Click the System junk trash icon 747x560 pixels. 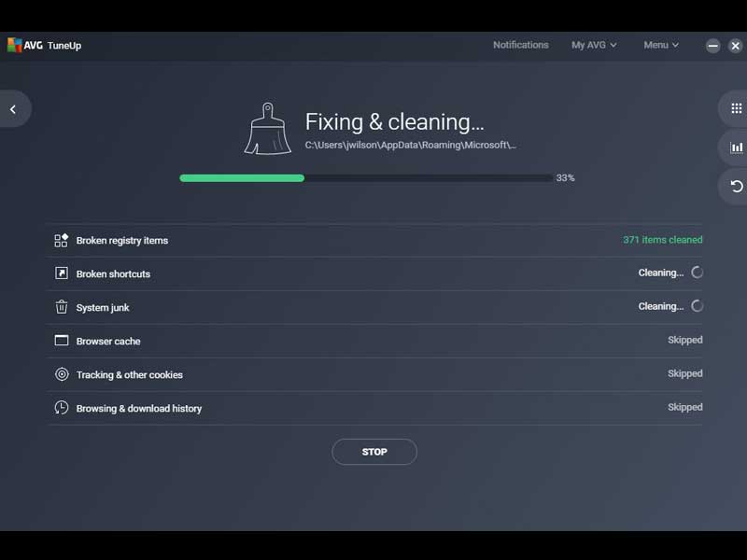point(62,307)
